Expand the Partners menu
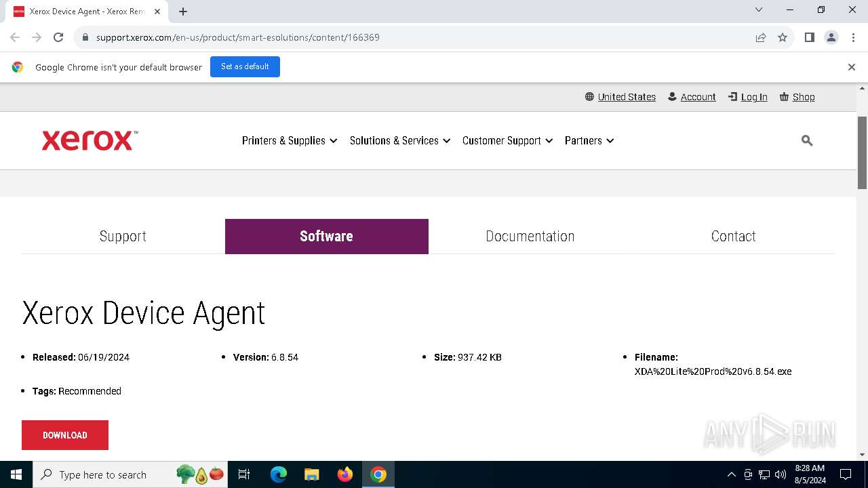The image size is (868, 488). tap(589, 140)
